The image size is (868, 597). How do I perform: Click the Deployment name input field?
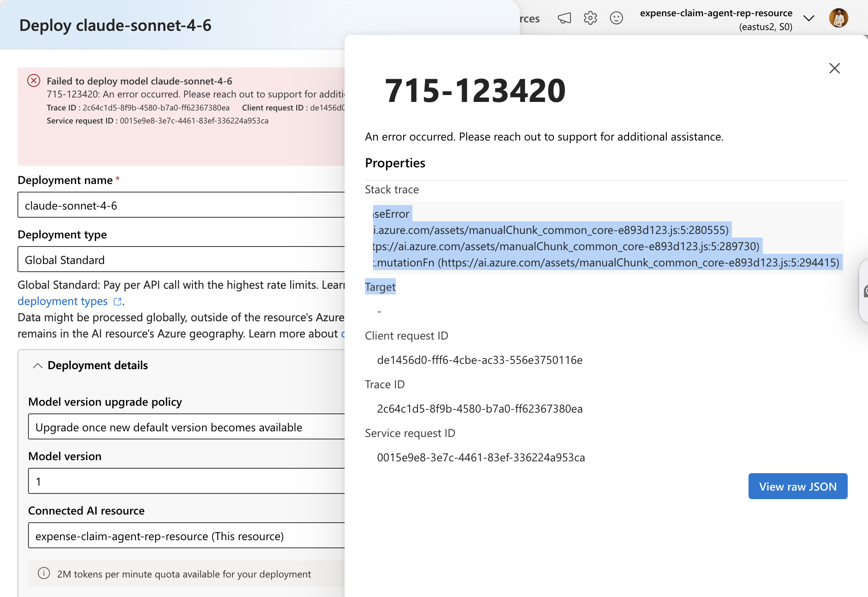(x=181, y=205)
